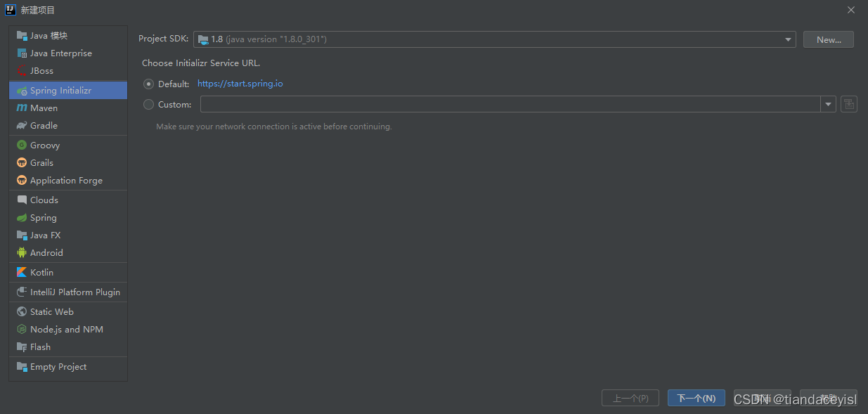The image size is (868, 414).
Task: Open the https://start.spring.io link
Action: pyautogui.click(x=240, y=84)
